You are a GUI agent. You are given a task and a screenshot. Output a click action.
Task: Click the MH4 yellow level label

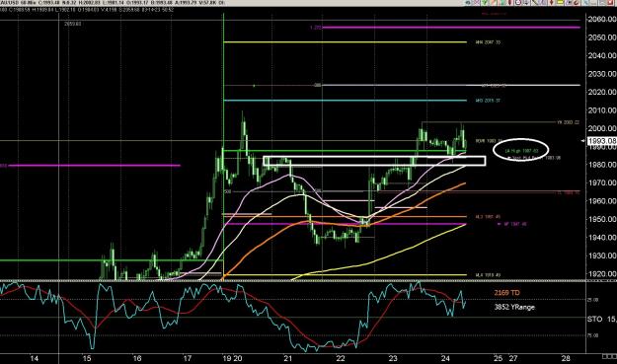point(488,42)
